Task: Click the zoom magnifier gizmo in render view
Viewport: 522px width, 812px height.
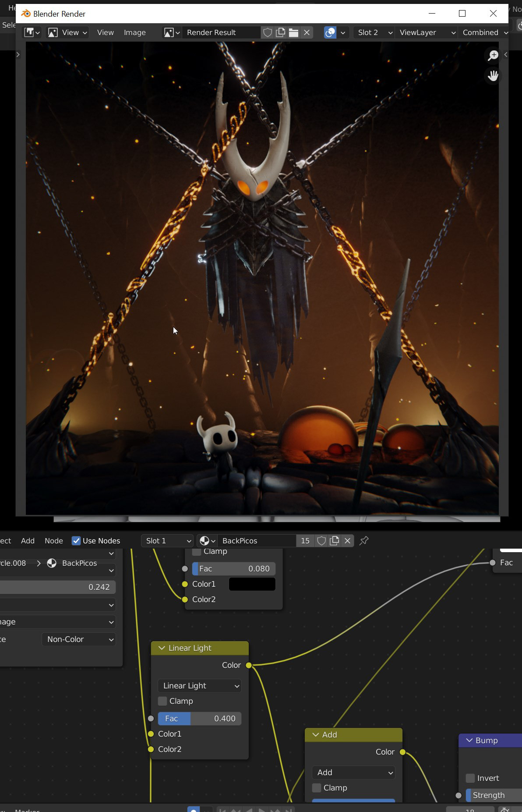Action: [493, 55]
